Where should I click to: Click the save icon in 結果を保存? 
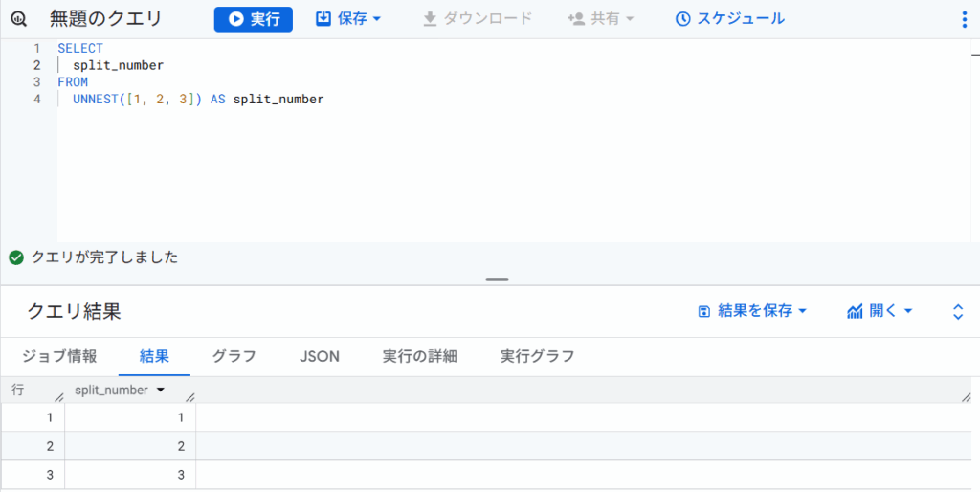coord(703,311)
